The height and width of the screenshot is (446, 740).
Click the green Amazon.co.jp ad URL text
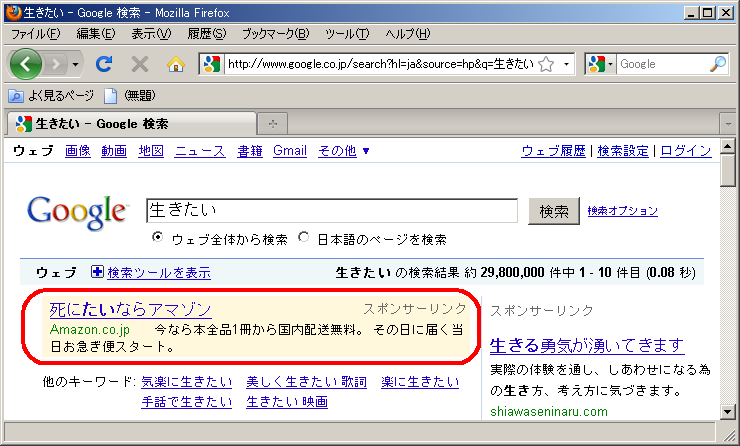click(x=90, y=329)
